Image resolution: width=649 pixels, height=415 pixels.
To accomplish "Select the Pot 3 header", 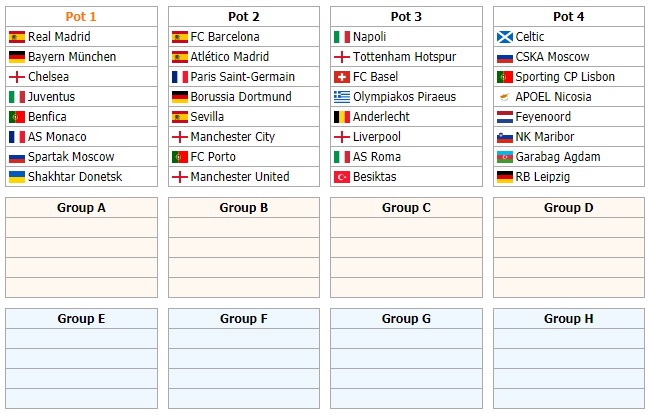I will pos(406,17).
